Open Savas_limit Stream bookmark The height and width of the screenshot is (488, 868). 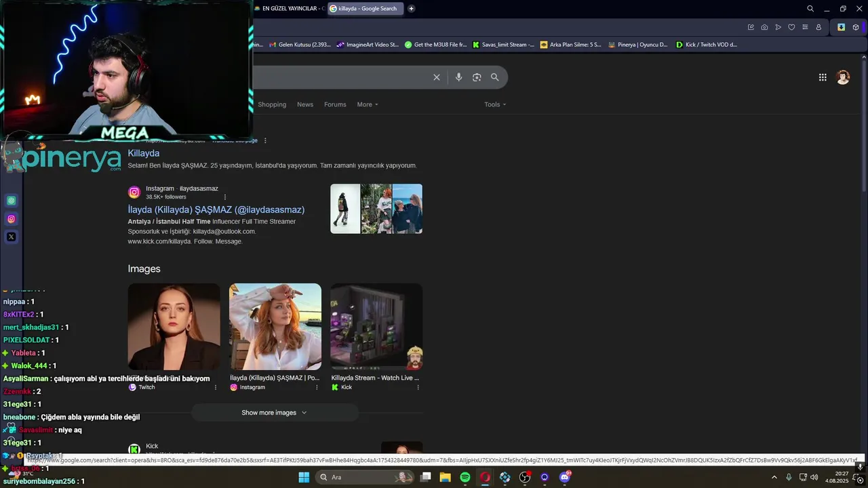click(503, 45)
